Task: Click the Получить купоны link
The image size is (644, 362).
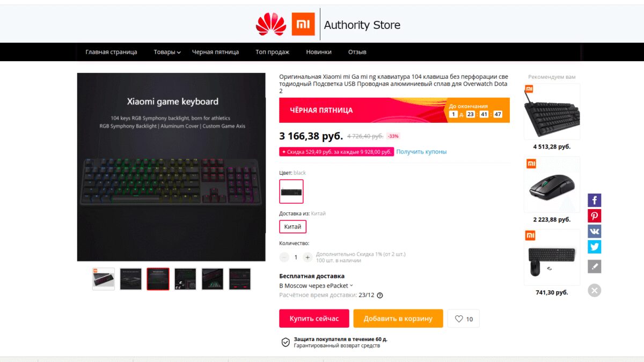Action: click(x=421, y=152)
